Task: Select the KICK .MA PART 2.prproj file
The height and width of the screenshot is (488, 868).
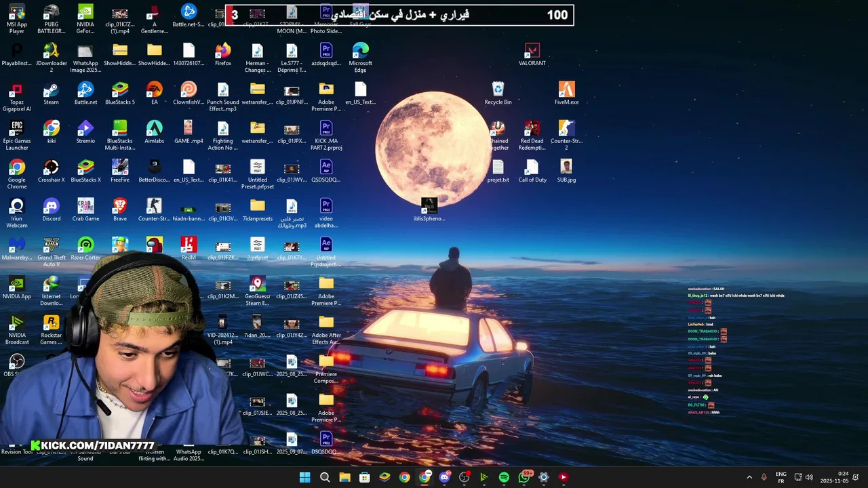Action: point(326,136)
